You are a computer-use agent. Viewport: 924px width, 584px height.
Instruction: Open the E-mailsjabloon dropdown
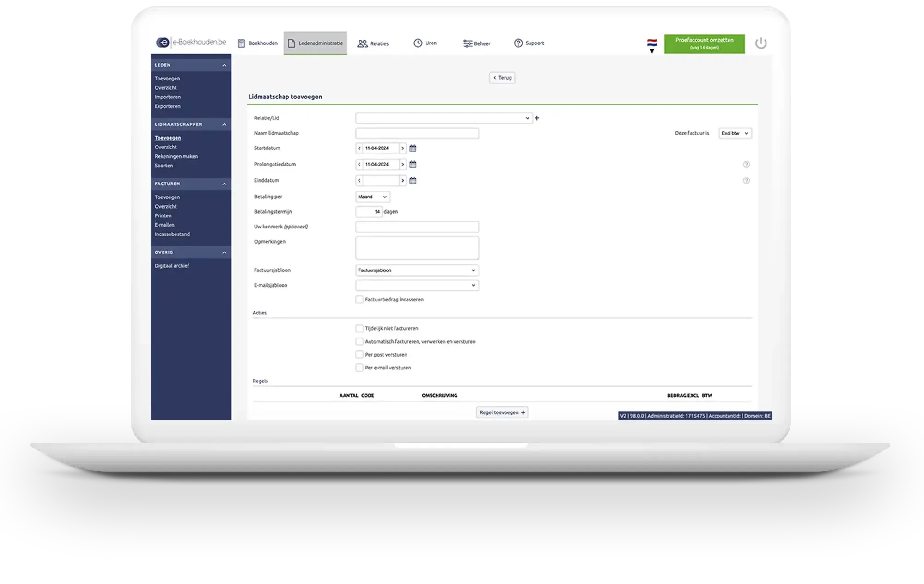417,286
